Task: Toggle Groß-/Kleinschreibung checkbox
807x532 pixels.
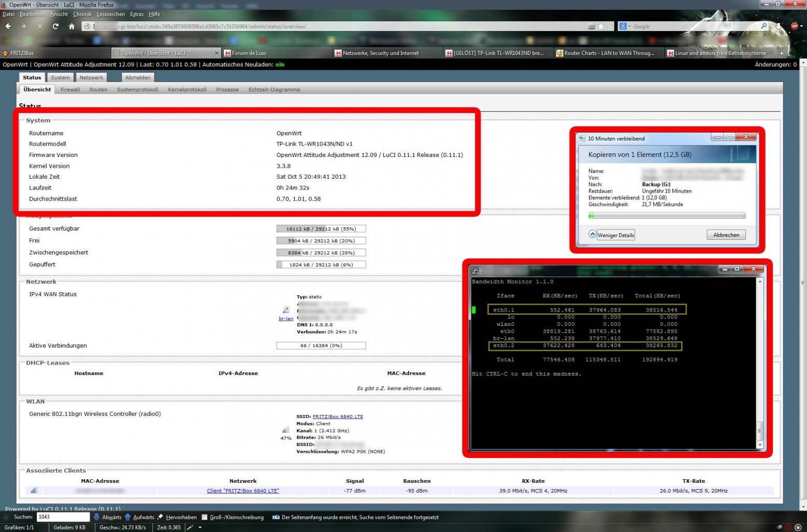Action: [205, 517]
